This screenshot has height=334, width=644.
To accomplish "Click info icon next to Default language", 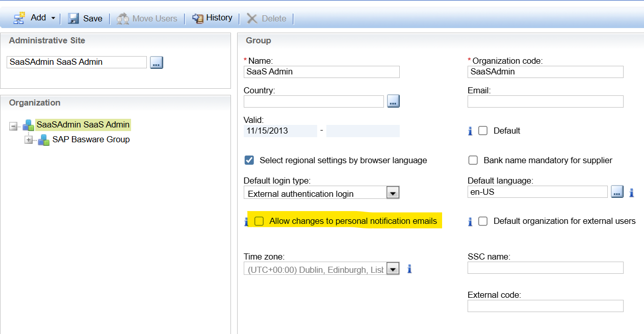I will pyautogui.click(x=631, y=192).
